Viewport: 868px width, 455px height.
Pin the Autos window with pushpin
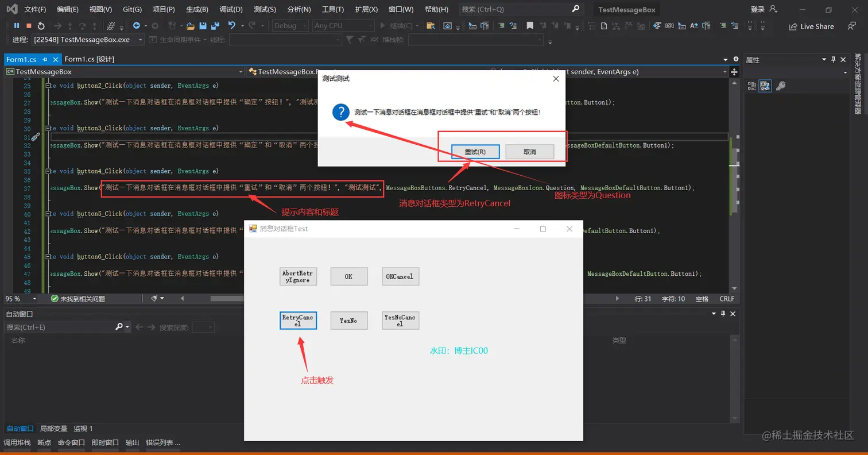pyautogui.click(x=723, y=314)
